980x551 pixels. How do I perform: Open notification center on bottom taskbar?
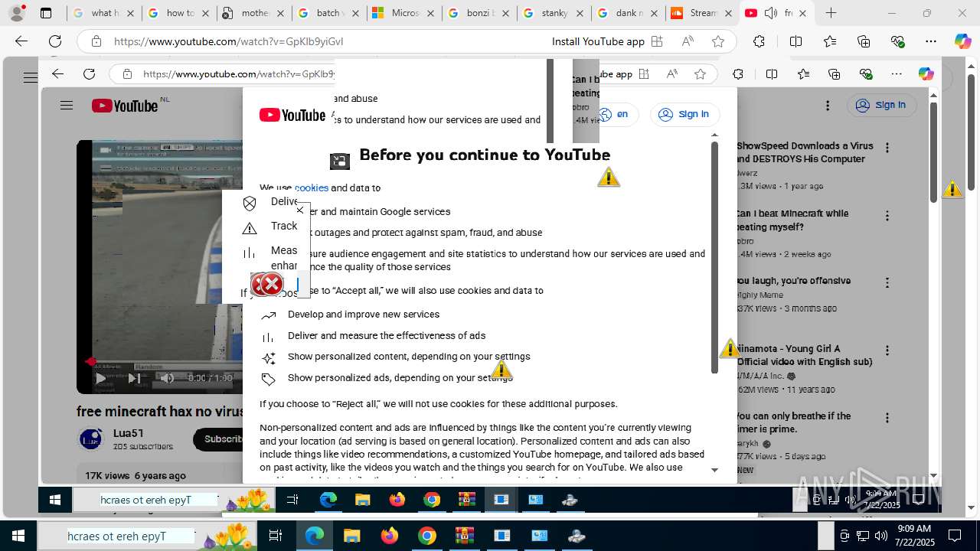pos(955,536)
